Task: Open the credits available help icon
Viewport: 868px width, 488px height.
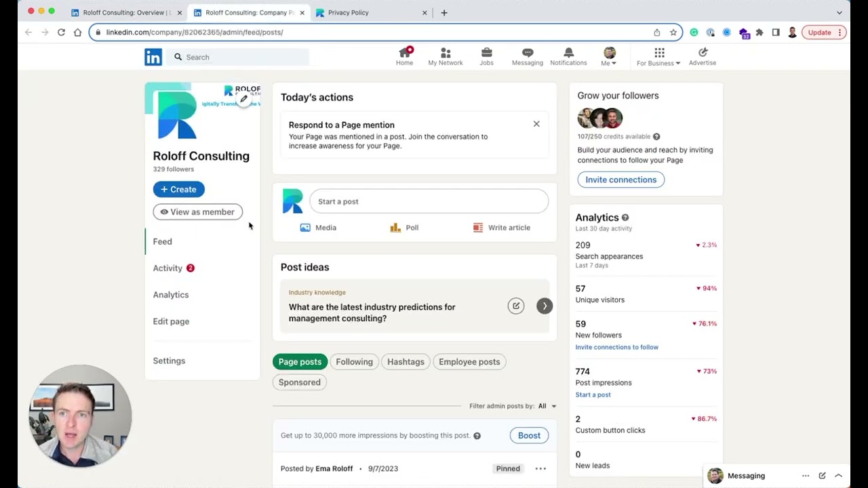Action: [x=656, y=137]
